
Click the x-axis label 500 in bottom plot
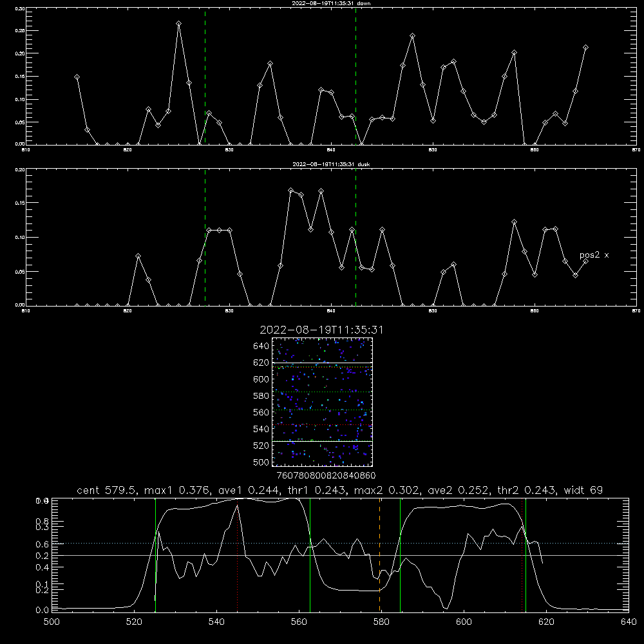(x=52, y=622)
